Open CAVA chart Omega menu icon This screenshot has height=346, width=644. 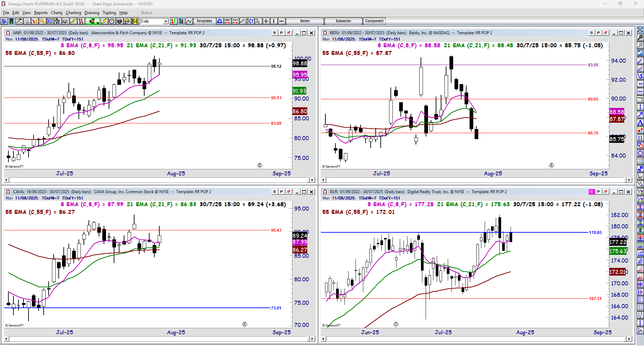click(x=8, y=192)
